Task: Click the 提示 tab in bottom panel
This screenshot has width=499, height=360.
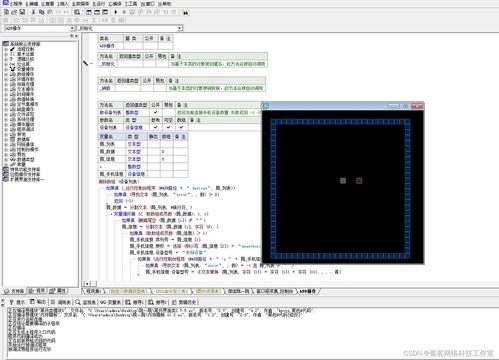Action: [x=17, y=302]
